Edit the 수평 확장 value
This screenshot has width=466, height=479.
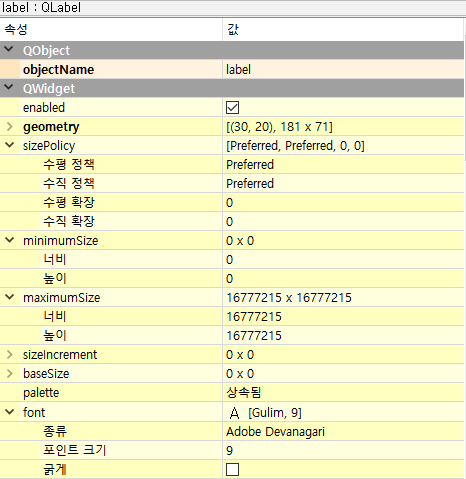coord(343,203)
